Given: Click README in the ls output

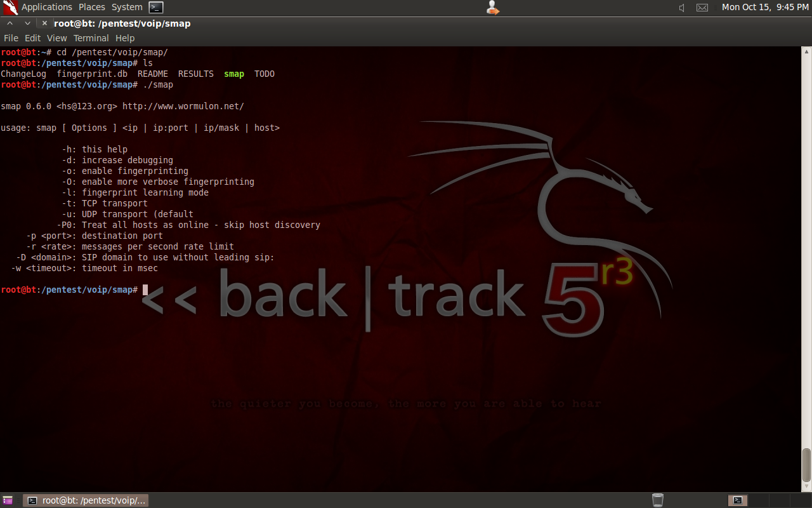Looking at the screenshot, I should pos(153,74).
